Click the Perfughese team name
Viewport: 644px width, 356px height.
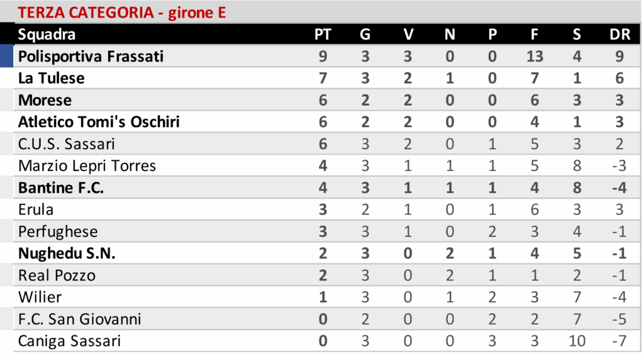[58, 231]
